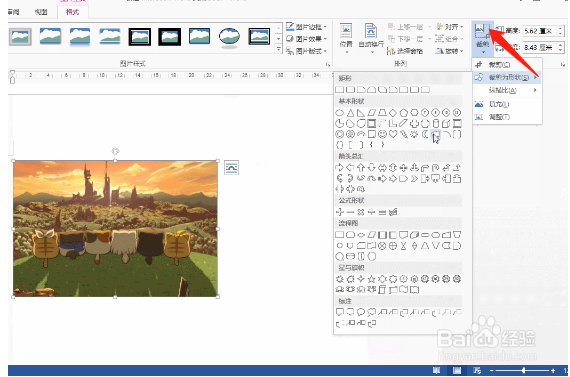Choose the cloud callout shape
This screenshot has height=377, width=570.
point(372,312)
